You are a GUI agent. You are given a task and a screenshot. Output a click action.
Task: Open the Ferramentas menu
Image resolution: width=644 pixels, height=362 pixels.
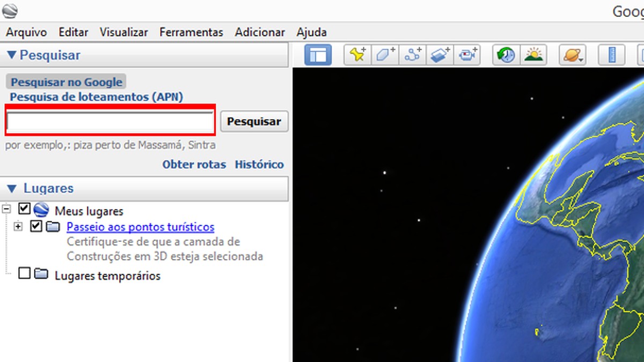[191, 32]
